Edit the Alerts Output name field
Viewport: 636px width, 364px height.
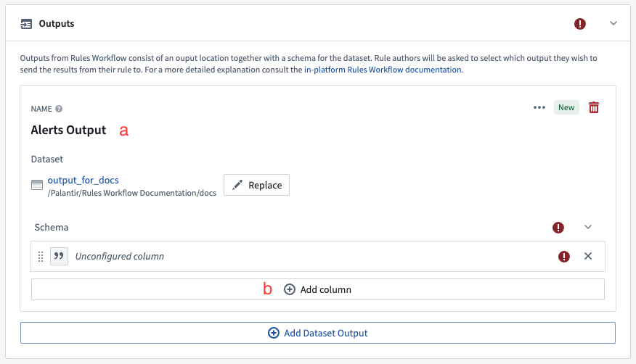click(68, 130)
